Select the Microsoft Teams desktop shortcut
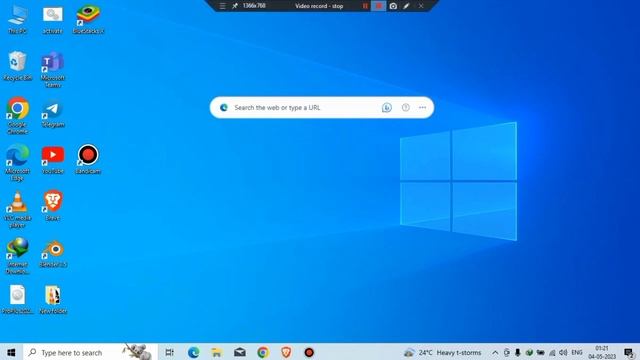The image size is (640, 360). [x=53, y=70]
